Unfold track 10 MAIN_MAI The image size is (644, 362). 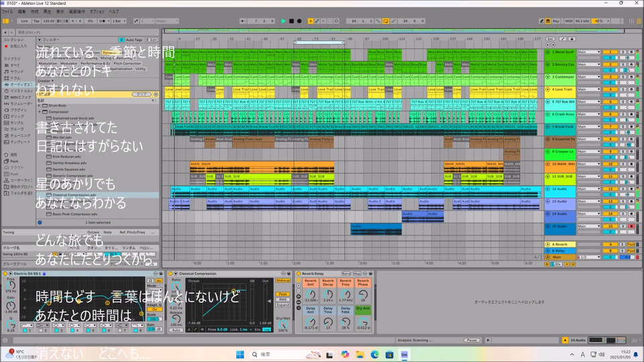(547, 164)
